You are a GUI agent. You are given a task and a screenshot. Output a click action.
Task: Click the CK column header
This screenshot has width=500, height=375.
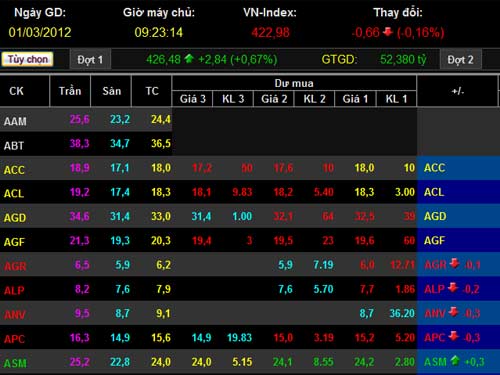[x=16, y=91]
